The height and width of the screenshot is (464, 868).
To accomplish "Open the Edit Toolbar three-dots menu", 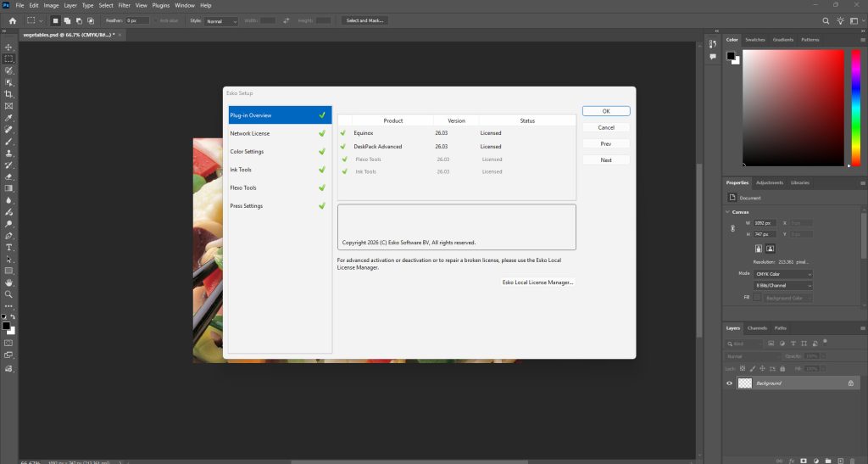I will pos(8,306).
